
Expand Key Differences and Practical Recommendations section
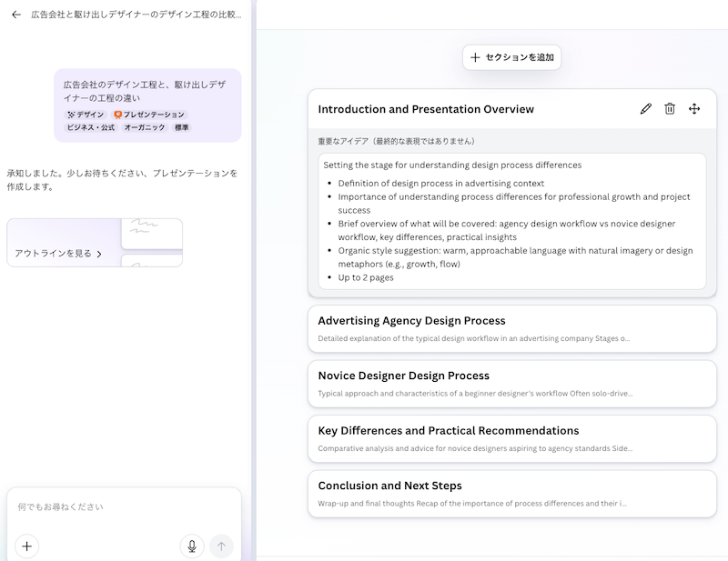(x=511, y=438)
